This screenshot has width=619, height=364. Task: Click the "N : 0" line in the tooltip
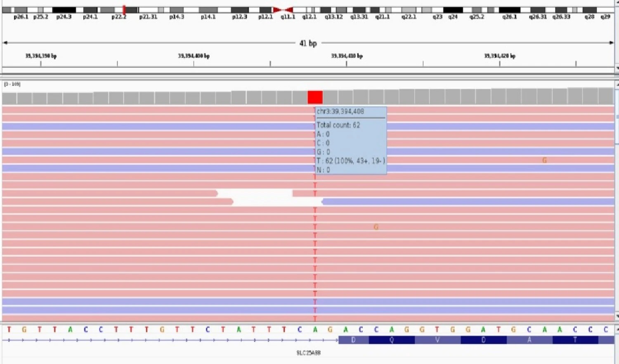pos(323,170)
